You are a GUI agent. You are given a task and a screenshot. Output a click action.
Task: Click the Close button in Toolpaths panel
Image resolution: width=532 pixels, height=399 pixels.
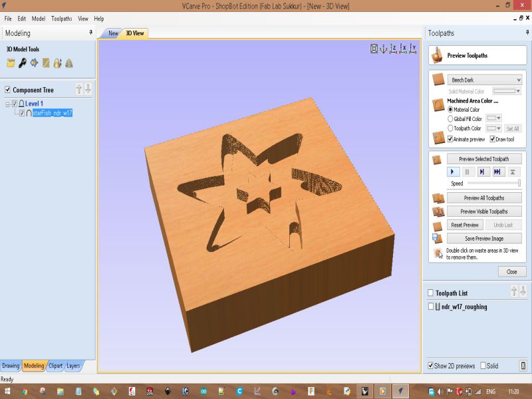(x=511, y=272)
